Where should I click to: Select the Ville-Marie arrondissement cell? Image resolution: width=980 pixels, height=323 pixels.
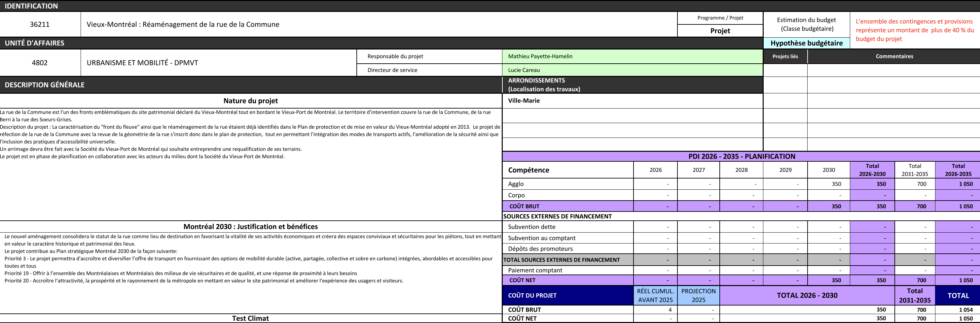(x=524, y=101)
